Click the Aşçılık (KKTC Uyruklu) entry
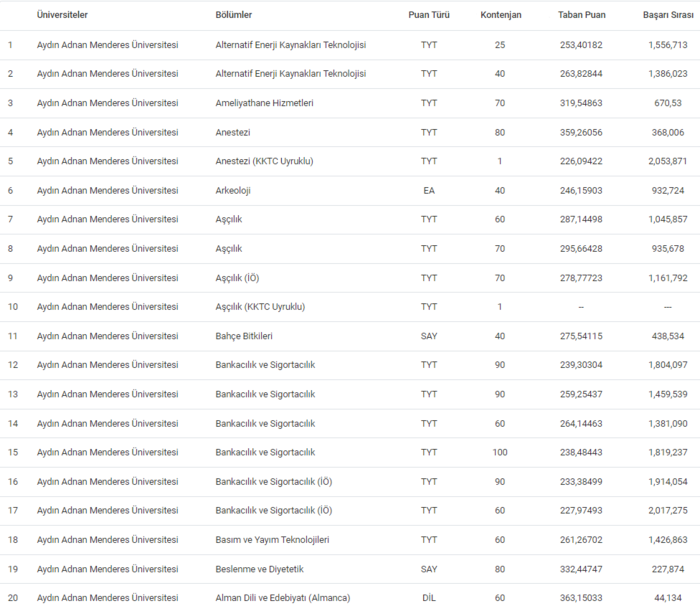 click(260, 307)
